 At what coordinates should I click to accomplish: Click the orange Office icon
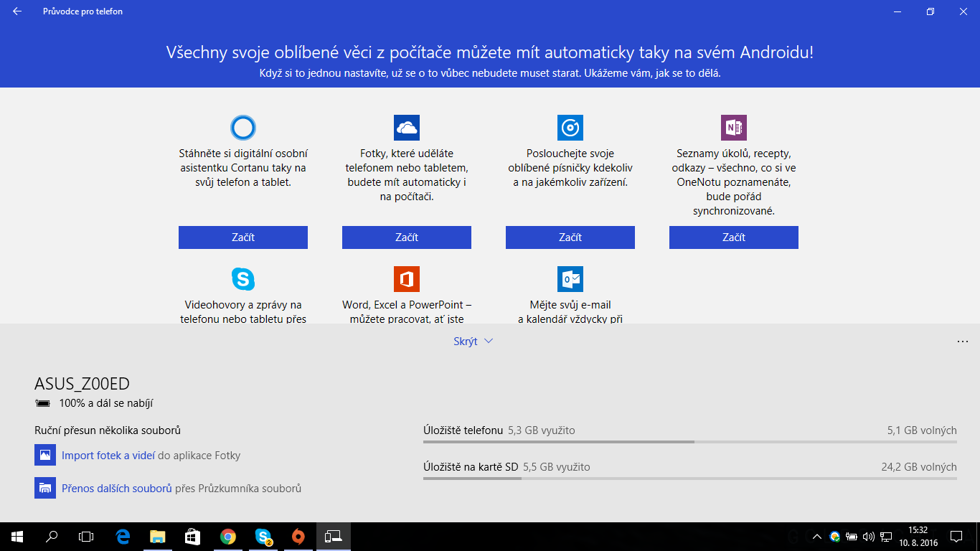(x=407, y=278)
